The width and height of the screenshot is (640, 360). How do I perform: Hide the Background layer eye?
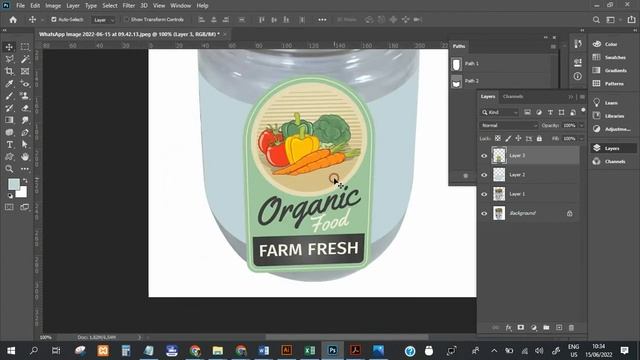click(x=484, y=213)
